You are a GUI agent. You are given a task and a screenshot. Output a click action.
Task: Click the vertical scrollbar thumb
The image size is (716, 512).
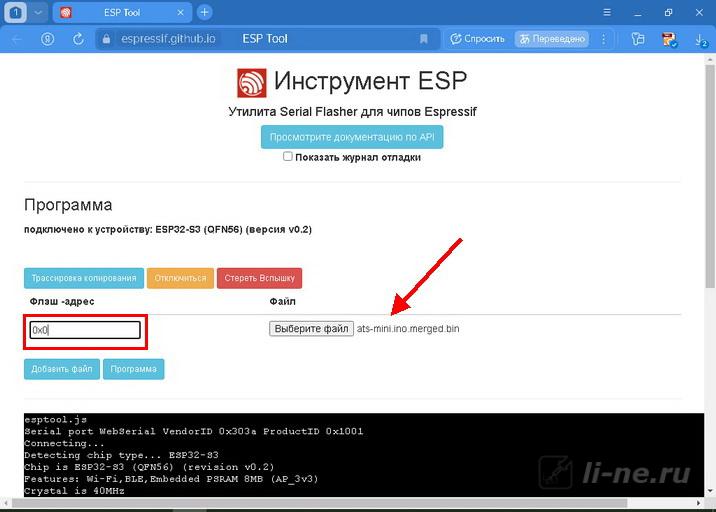tap(710, 176)
